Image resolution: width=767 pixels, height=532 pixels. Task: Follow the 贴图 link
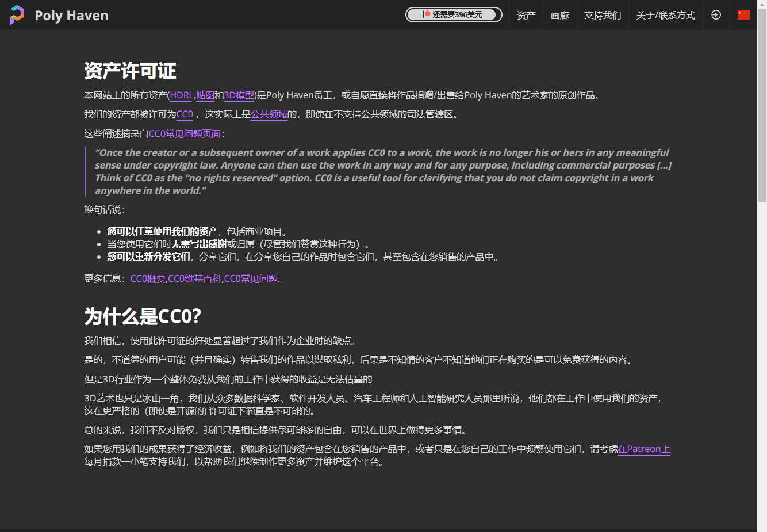205,95
